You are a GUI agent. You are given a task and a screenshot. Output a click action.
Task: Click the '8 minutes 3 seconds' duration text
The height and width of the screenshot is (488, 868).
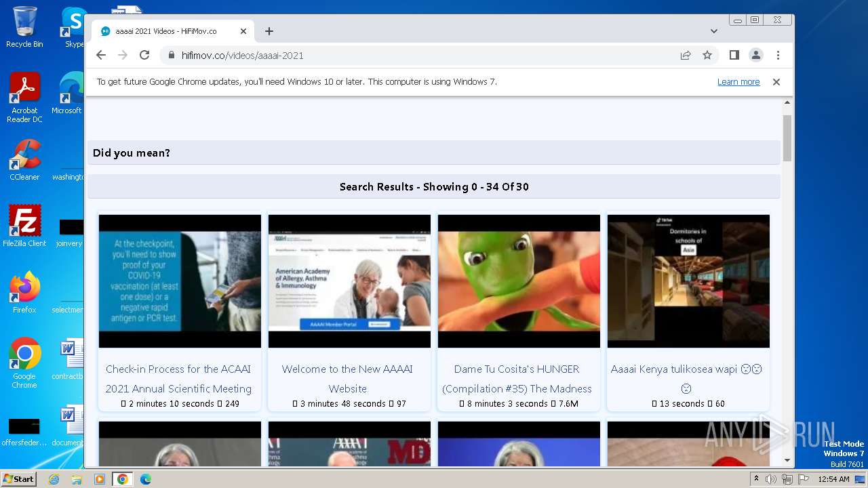pos(507,404)
